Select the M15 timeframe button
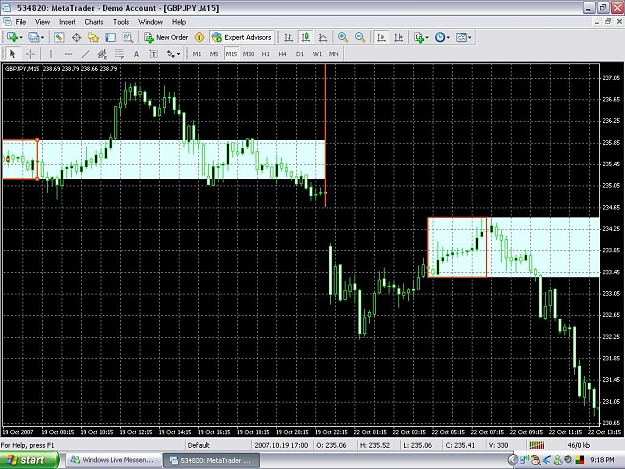 231,54
